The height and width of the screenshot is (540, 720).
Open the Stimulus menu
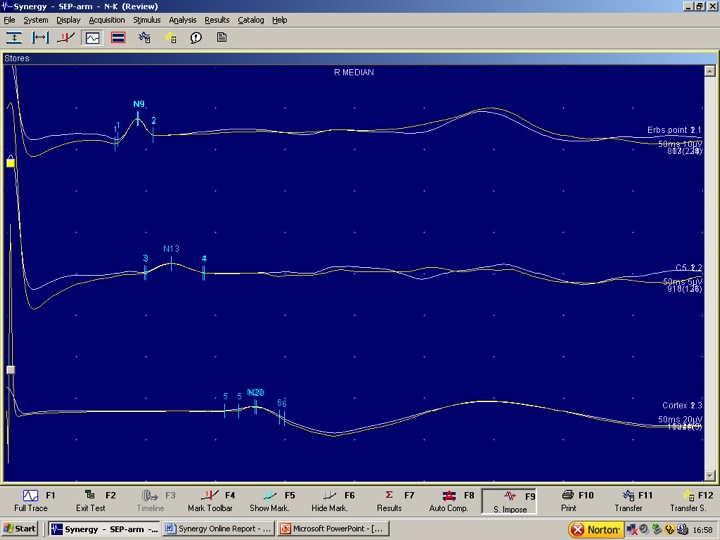click(146, 20)
